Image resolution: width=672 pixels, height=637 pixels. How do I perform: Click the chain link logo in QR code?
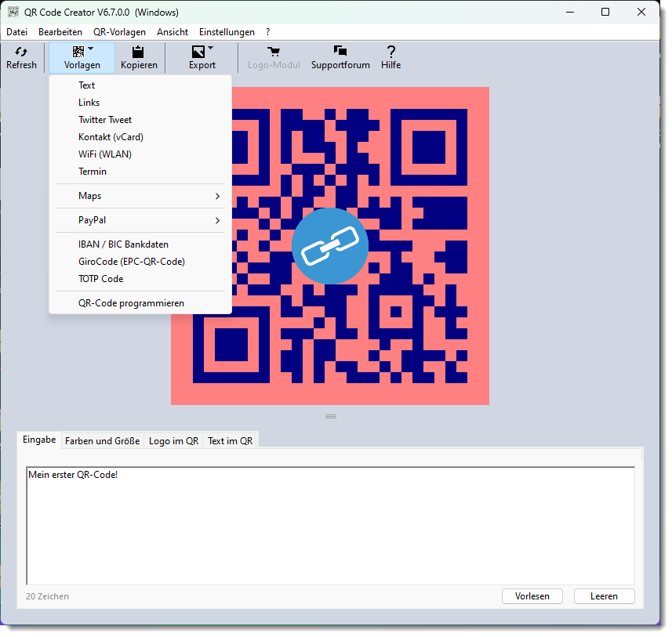330,246
